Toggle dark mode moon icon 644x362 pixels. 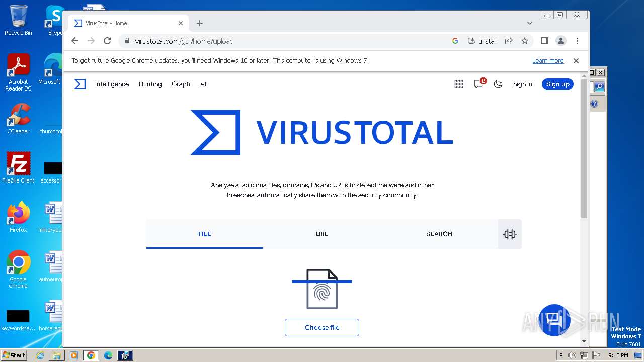pyautogui.click(x=498, y=84)
